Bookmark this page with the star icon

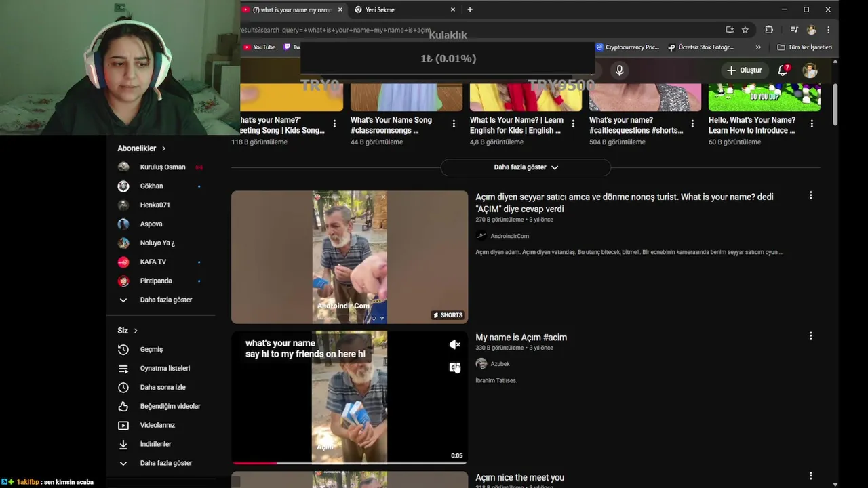click(745, 30)
